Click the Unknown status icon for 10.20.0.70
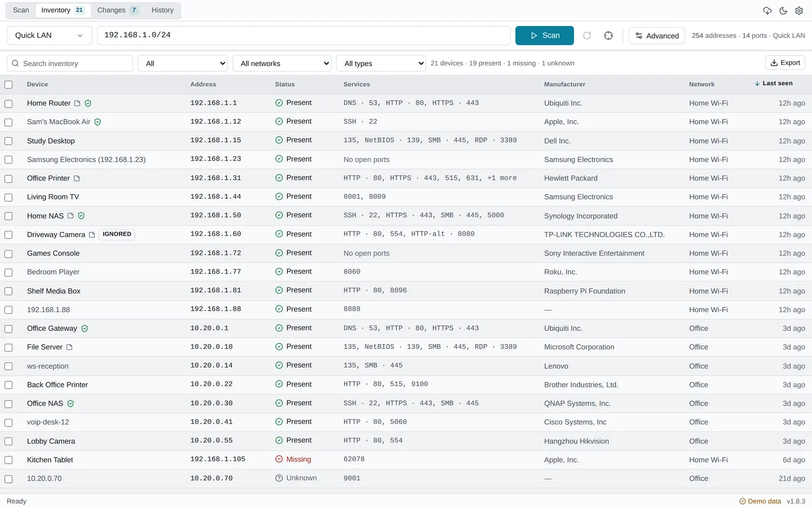The height and width of the screenshot is (508, 812). point(279,478)
